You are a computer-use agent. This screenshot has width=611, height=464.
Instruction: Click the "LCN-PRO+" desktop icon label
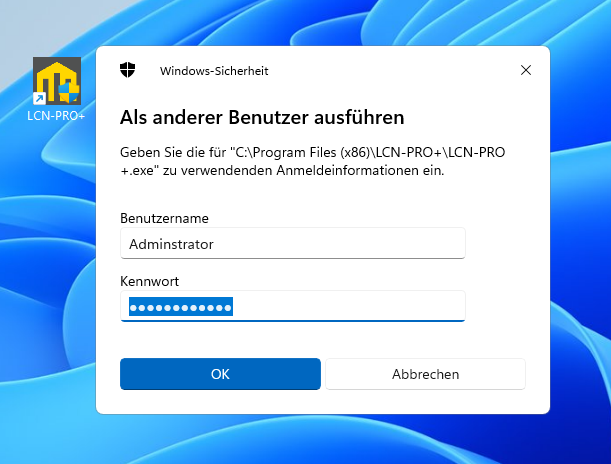point(56,116)
